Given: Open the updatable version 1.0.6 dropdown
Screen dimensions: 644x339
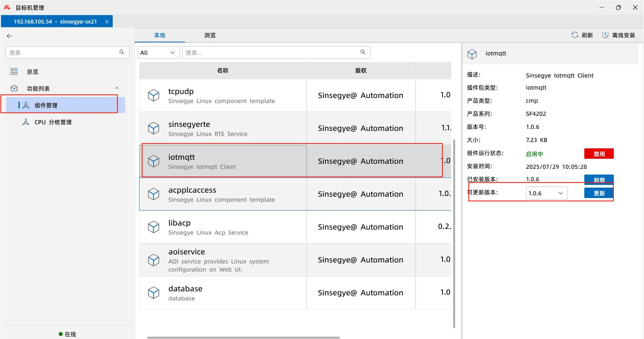Looking at the screenshot, I should 546,193.
